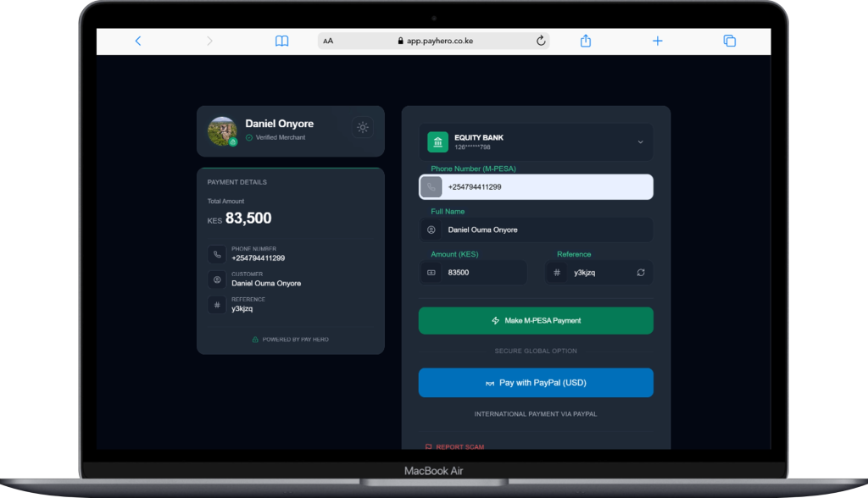The width and height of the screenshot is (868, 498).
Task: Reload the page in address bar
Action: pos(540,41)
